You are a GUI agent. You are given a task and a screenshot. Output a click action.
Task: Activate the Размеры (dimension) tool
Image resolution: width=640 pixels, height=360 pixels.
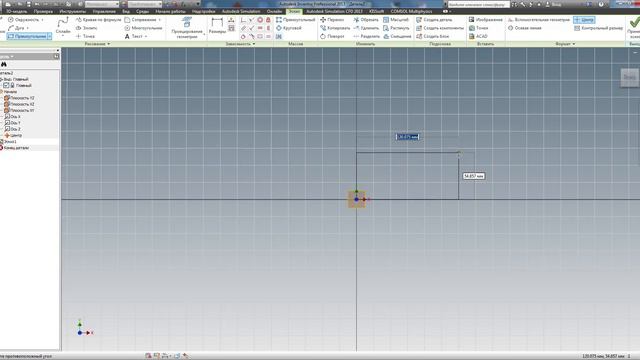[217, 26]
